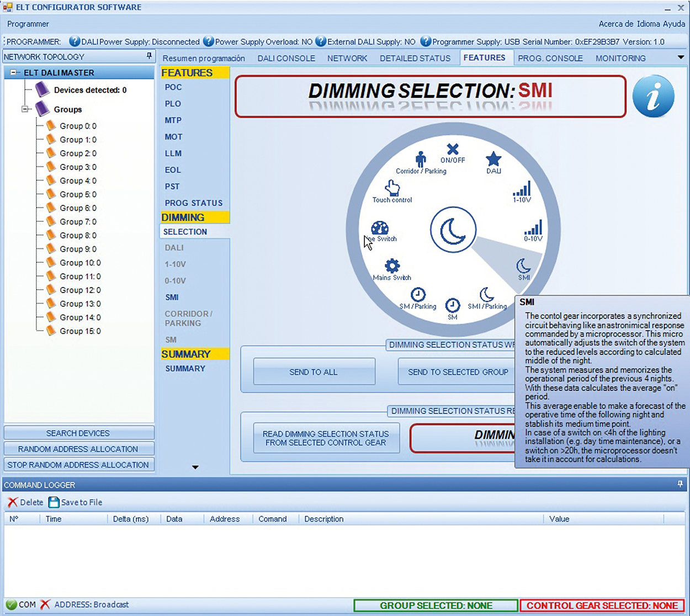690x616 pixels.
Task: Collapse the Groups tree node
Action: point(25,109)
